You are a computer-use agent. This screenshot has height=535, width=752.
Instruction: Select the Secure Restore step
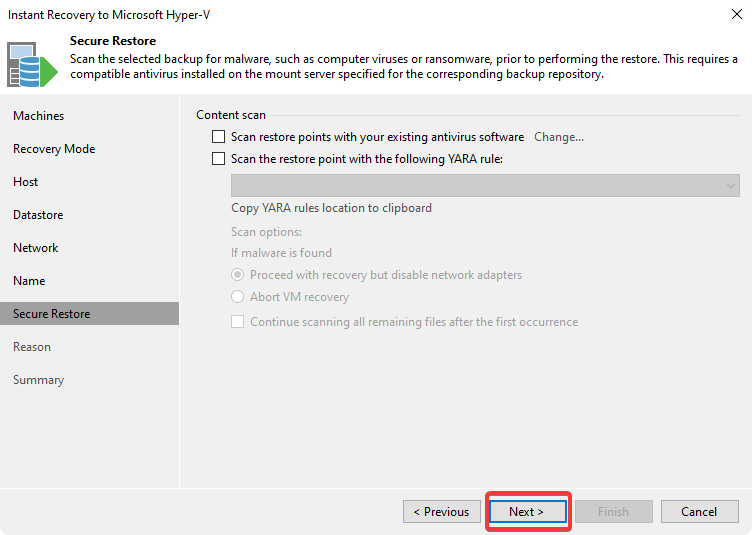pos(51,314)
